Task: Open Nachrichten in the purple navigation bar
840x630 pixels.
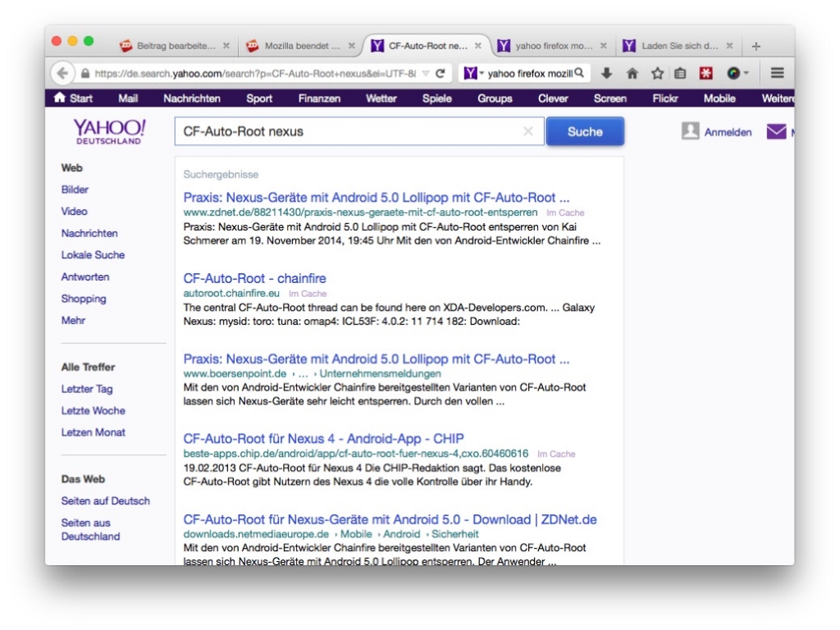Action: (x=192, y=98)
